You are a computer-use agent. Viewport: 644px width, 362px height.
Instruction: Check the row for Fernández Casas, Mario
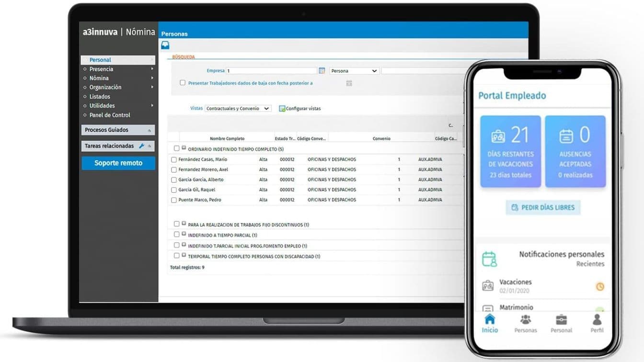coord(173,159)
